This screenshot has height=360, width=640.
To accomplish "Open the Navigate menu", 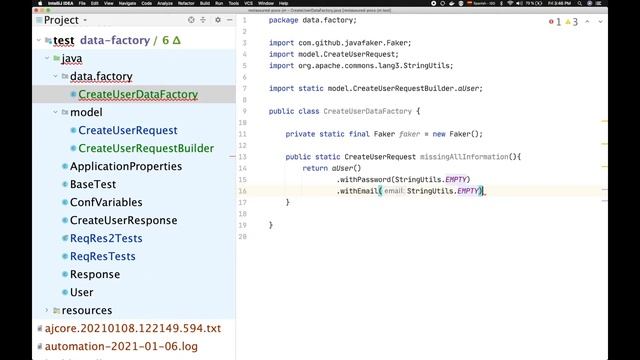I will pyautogui.click(x=127, y=3).
